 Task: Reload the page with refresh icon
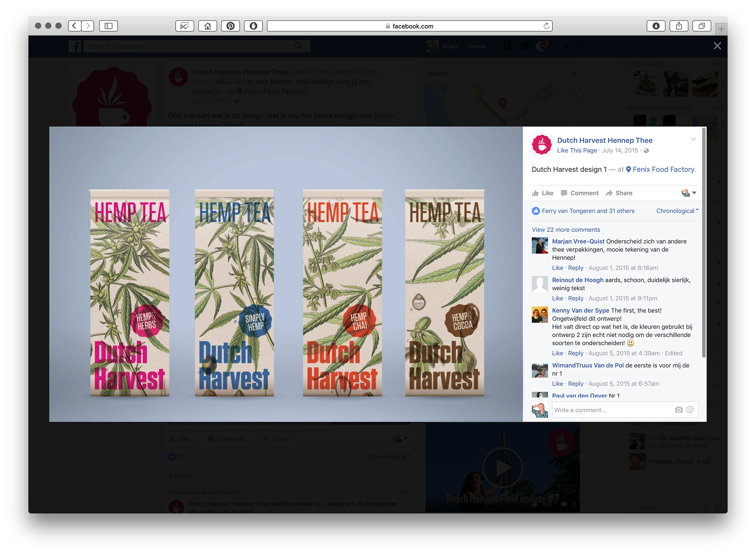(546, 26)
